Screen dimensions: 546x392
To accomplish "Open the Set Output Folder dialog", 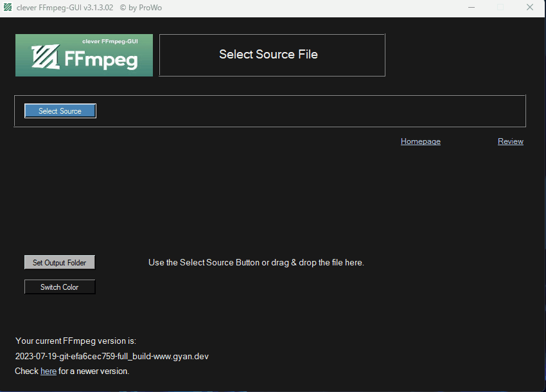I will (x=60, y=262).
